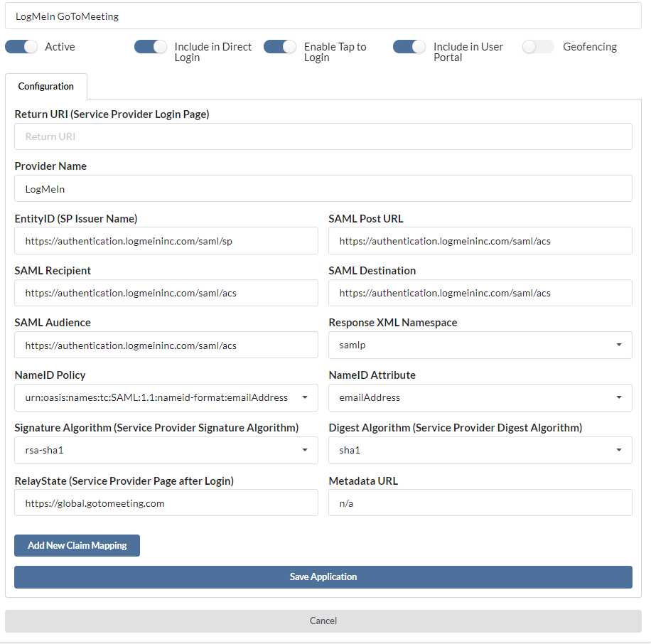Toggle Enable Tap to Login switch
The width and height of the screenshot is (651, 644).
click(x=280, y=46)
